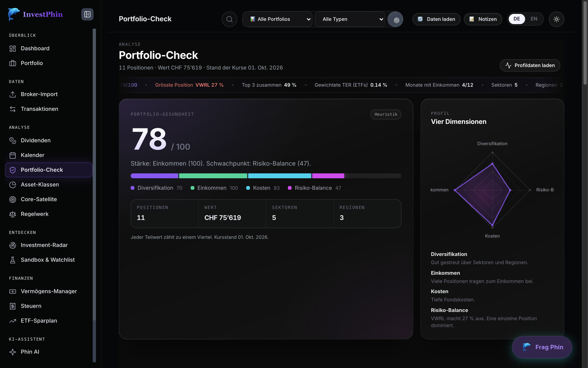Click the InvestPhin dolphin logo
This screenshot has height=368, width=588.
[14, 14]
